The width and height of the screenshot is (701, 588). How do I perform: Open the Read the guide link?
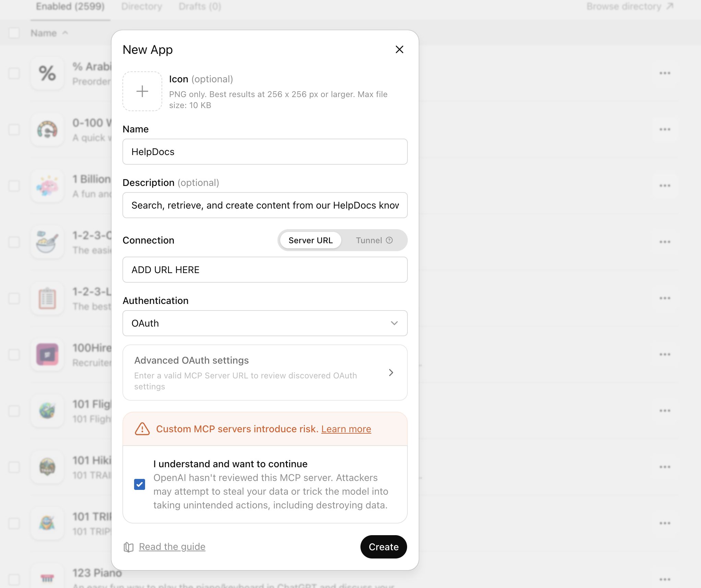[172, 547]
